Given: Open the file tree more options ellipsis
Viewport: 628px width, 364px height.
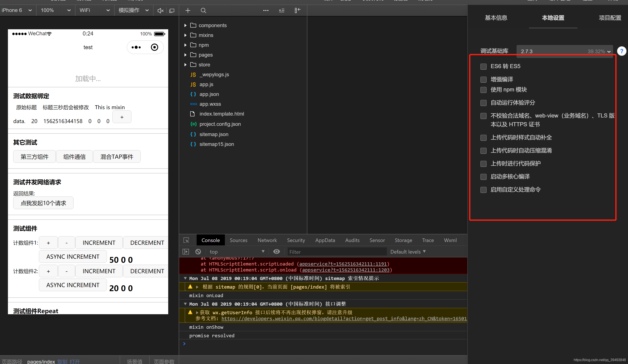Looking at the screenshot, I should click(x=266, y=10).
